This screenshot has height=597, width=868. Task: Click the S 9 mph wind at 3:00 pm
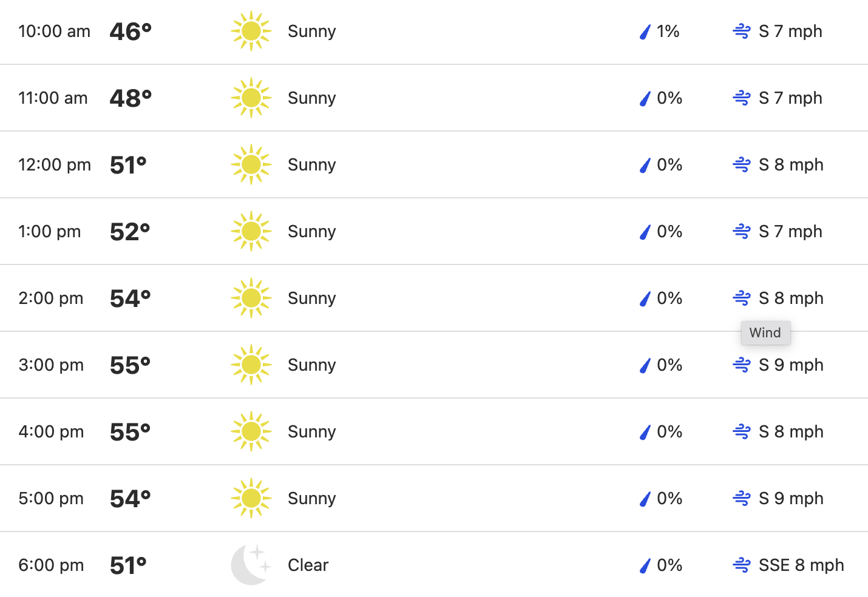click(791, 365)
